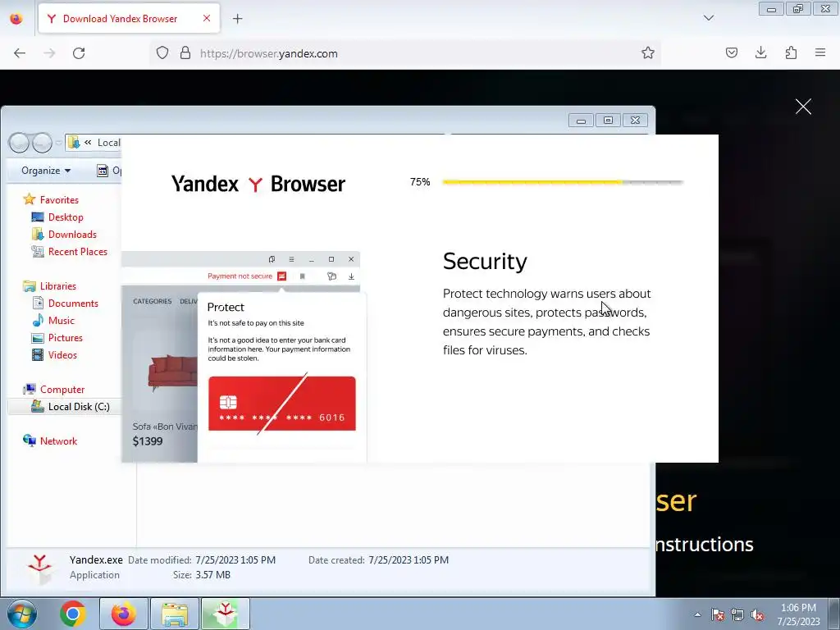The height and width of the screenshot is (630, 840).
Task: Click the Explorer address folder icon
Action: (x=74, y=143)
